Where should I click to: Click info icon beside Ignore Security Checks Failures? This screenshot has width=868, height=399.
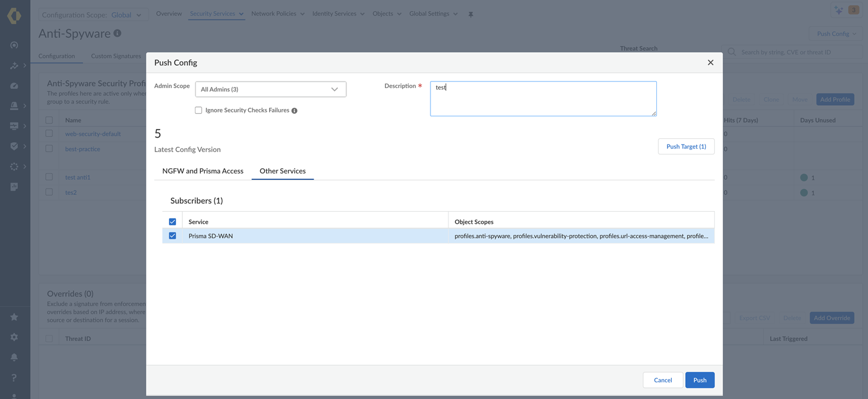(x=295, y=110)
